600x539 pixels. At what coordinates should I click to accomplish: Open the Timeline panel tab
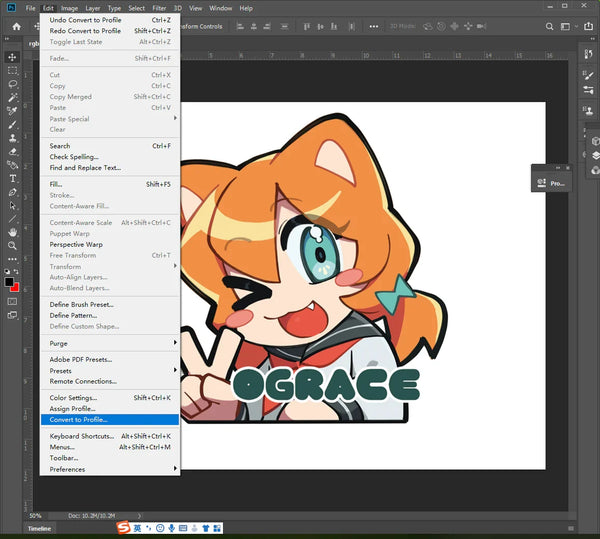click(x=39, y=528)
